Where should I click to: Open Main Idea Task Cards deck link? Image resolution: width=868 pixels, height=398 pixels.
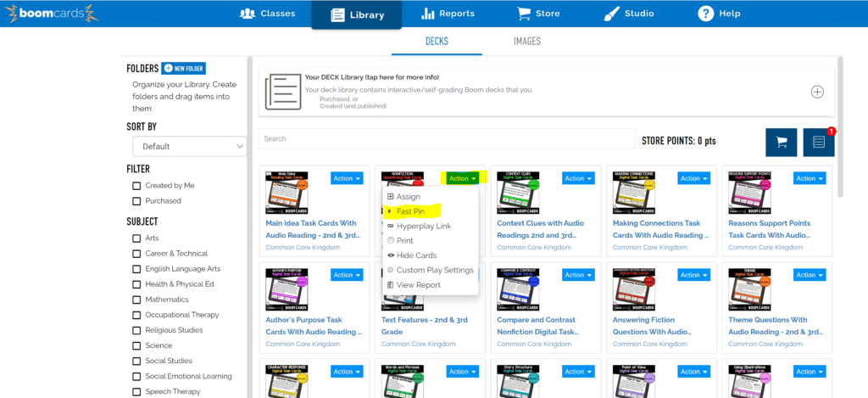(313, 229)
